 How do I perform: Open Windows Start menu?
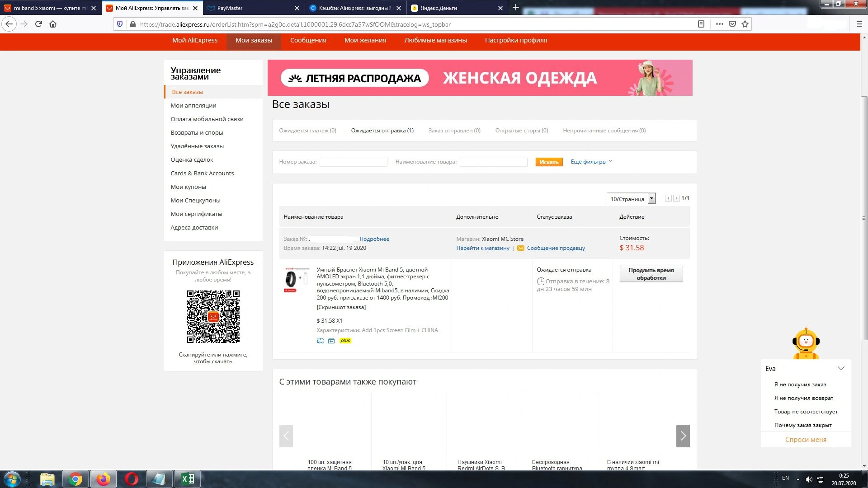[12, 479]
